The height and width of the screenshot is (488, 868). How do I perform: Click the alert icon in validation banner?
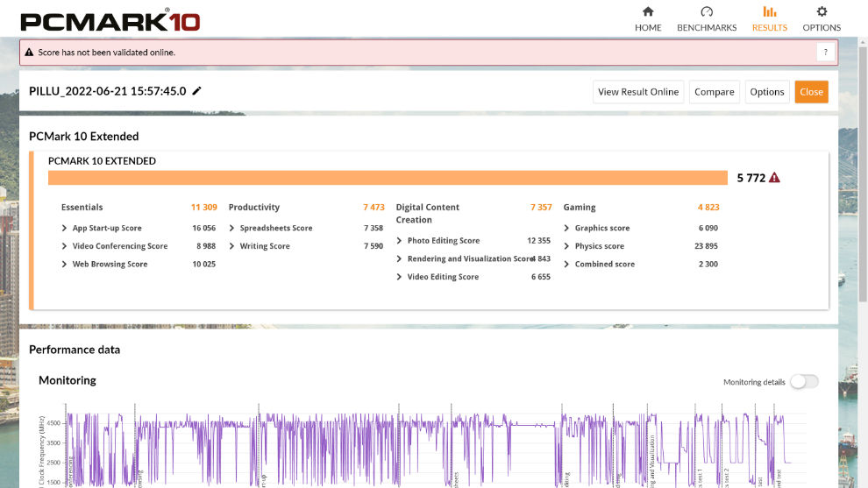[x=29, y=52]
